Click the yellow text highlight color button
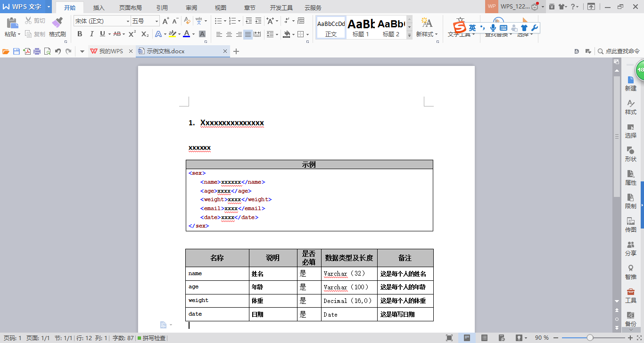The width and height of the screenshot is (644, 343). click(172, 34)
